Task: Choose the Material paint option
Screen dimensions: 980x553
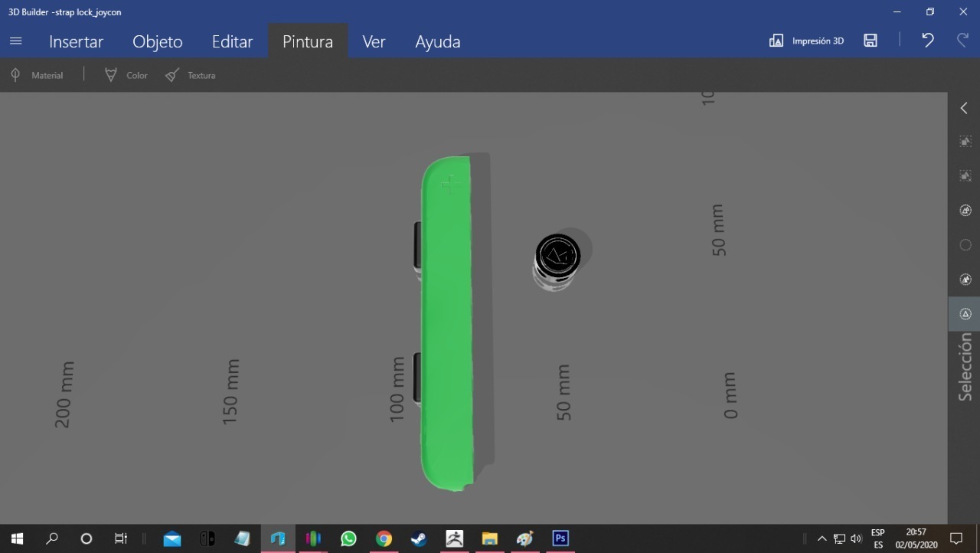Action: click(x=36, y=75)
